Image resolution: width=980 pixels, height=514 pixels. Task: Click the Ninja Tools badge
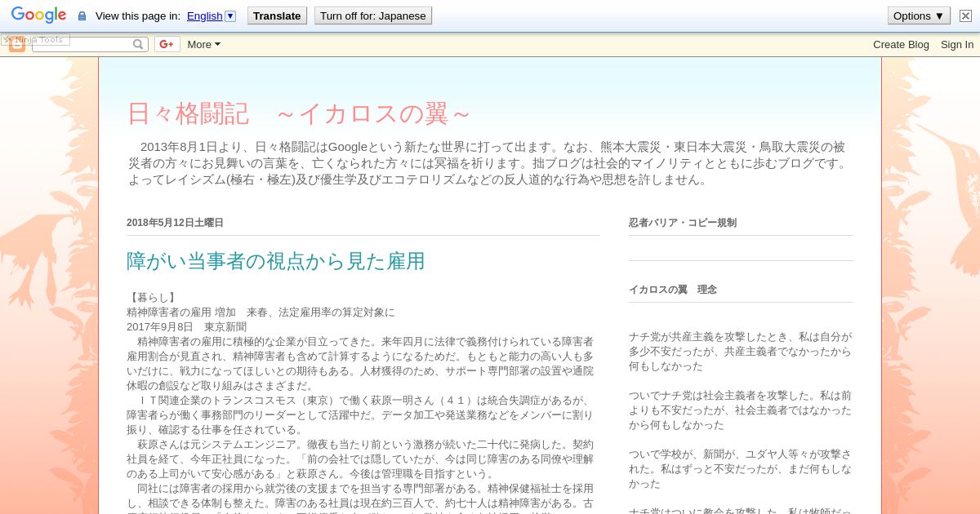[x=35, y=39]
